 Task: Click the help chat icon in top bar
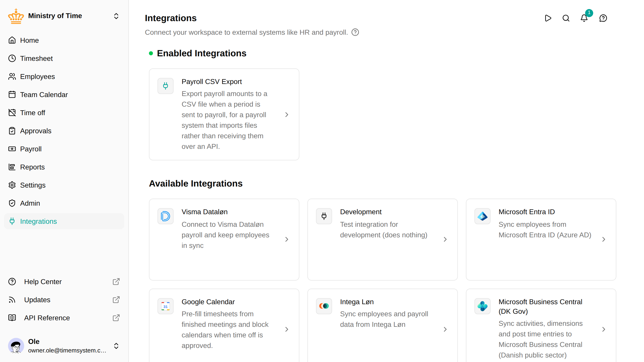pyautogui.click(x=603, y=18)
